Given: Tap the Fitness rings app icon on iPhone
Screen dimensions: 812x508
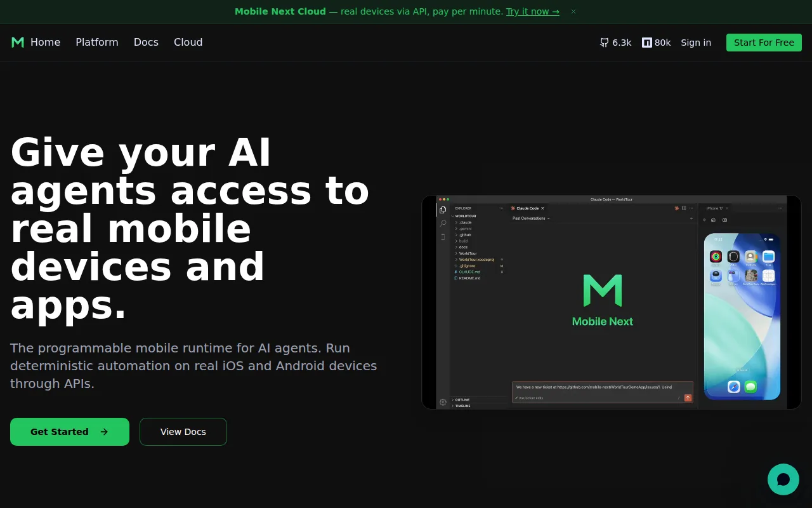Looking at the screenshot, I should (716, 257).
